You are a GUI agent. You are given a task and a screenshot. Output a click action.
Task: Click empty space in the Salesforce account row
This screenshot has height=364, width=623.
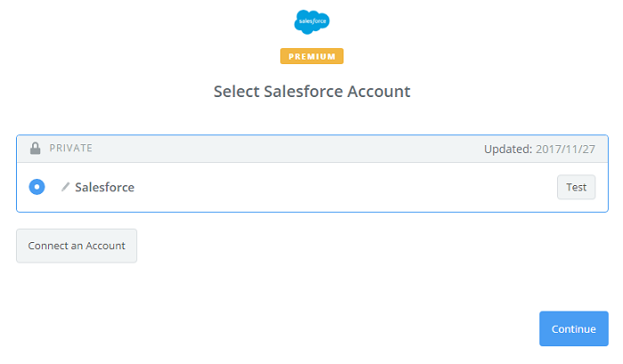(338, 188)
